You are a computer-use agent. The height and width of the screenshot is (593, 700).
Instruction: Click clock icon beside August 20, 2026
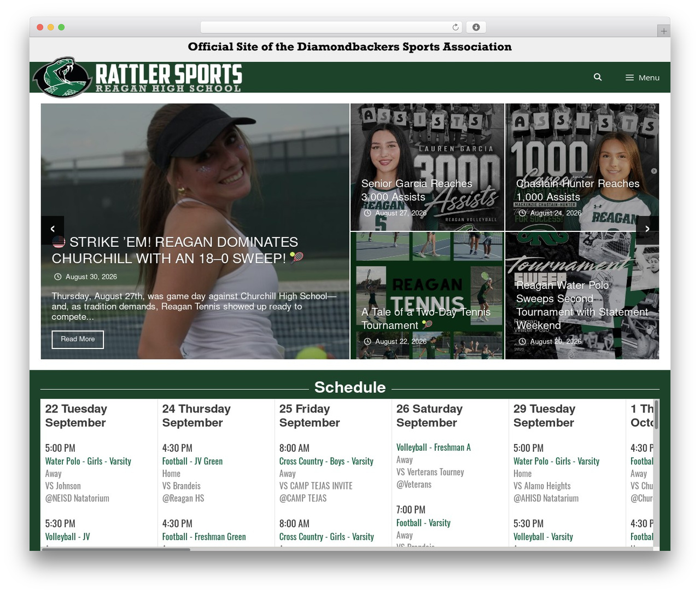click(522, 341)
